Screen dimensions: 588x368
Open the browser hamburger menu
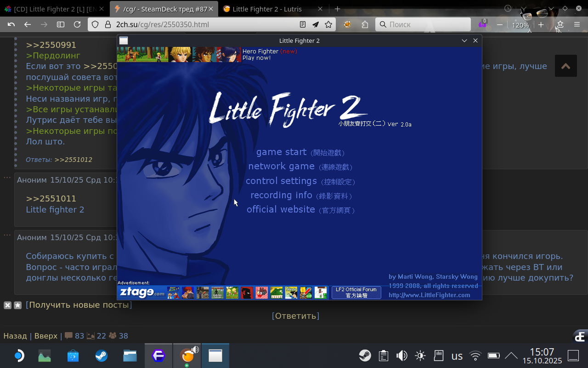pyautogui.click(x=577, y=24)
